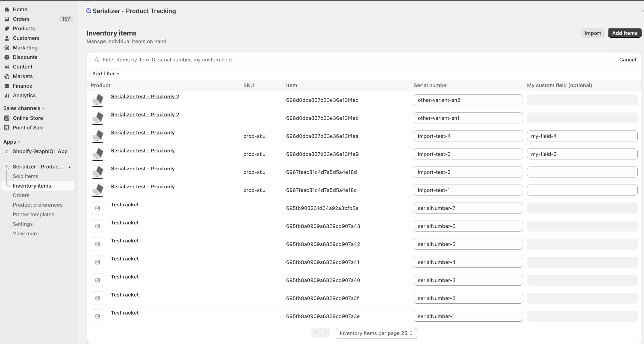Image resolution: width=644 pixels, height=344 pixels.
Task: Click Test racket serialNumber-7 product thumbnail
Action: point(98,208)
